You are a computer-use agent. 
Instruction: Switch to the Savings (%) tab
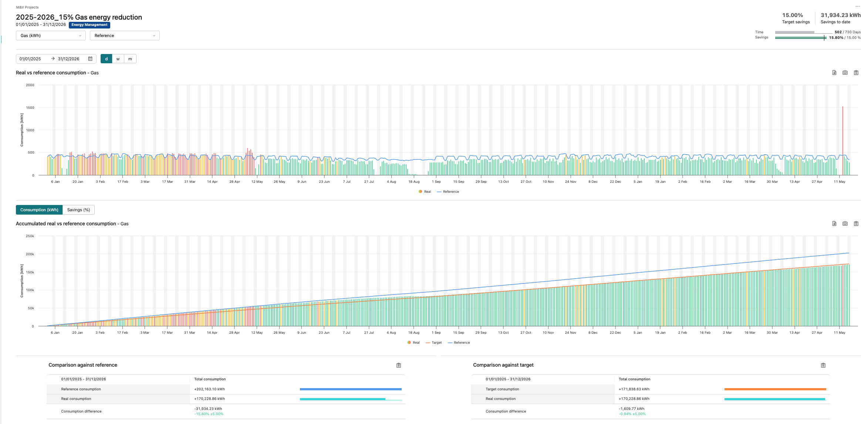(78, 210)
